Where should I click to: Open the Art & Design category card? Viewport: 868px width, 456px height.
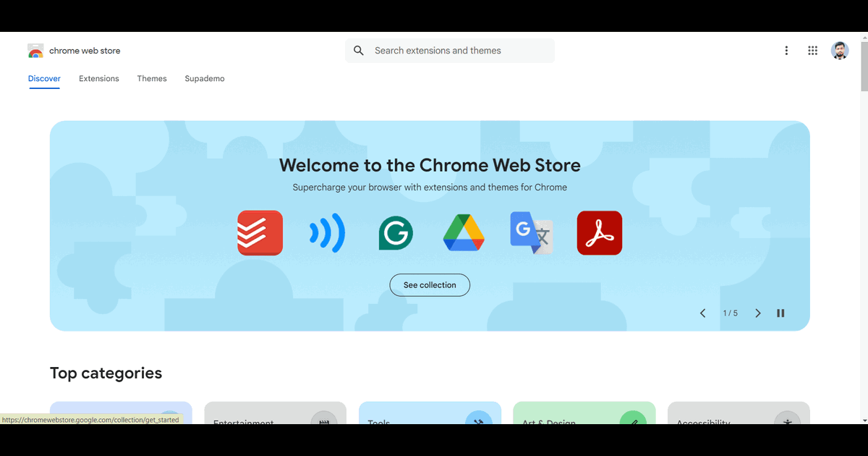[x=584, y=413]
